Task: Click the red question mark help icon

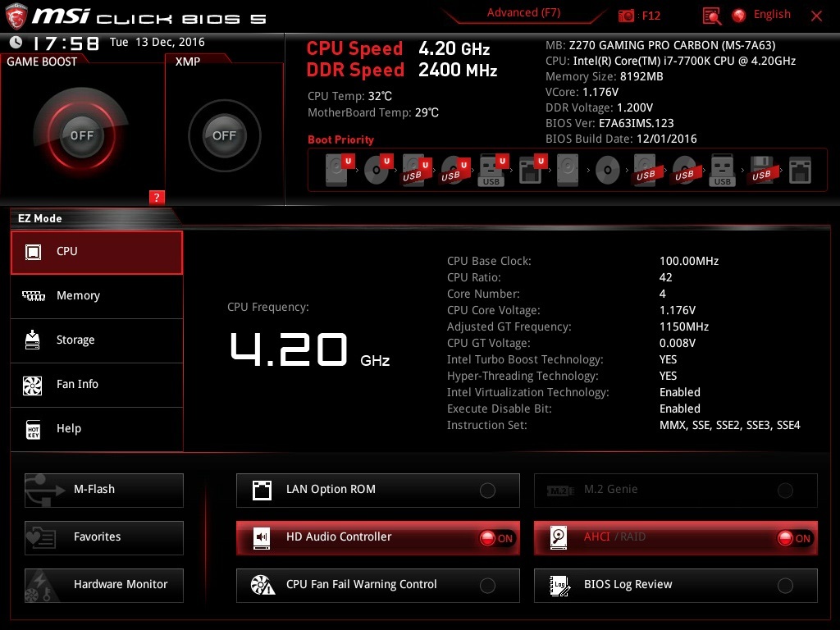Action: point(157,197)
